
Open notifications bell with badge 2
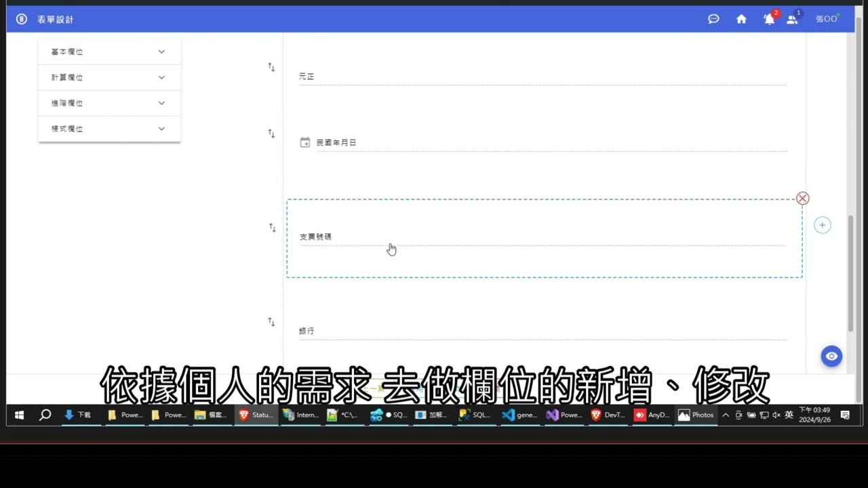[x=770, y=19]
